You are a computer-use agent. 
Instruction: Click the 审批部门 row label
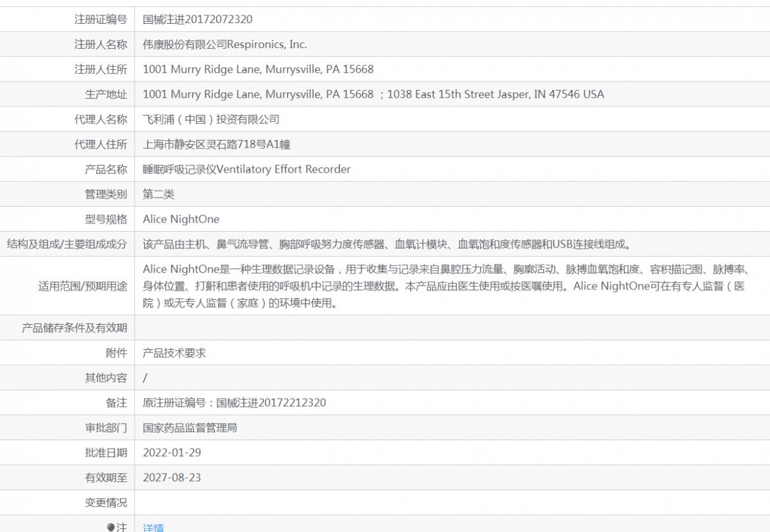[106, 428]
